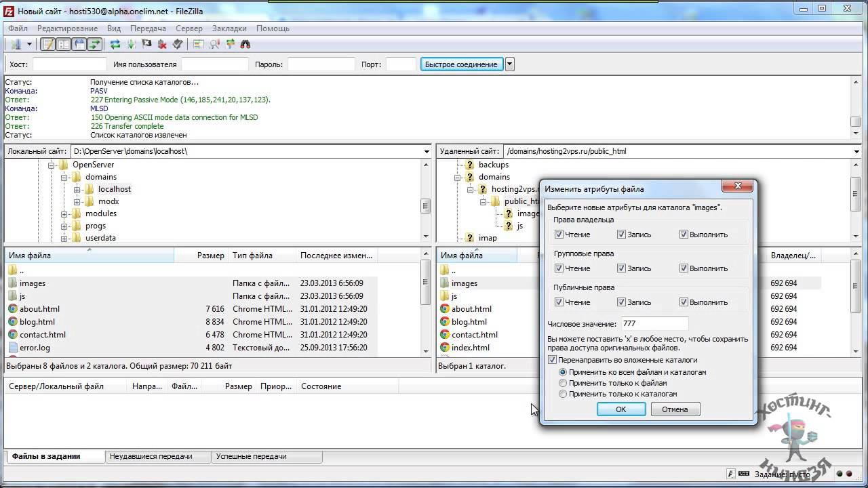The width and height of the screenshot is (868, 488).
Task: Open the filename filters icon
Action: pyautogui.click(x=198, y=45)
